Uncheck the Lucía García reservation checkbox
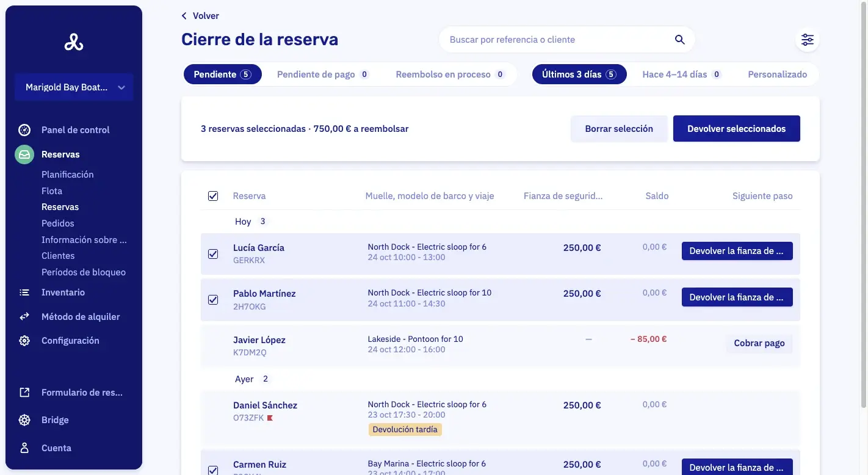 coord(213,254)
